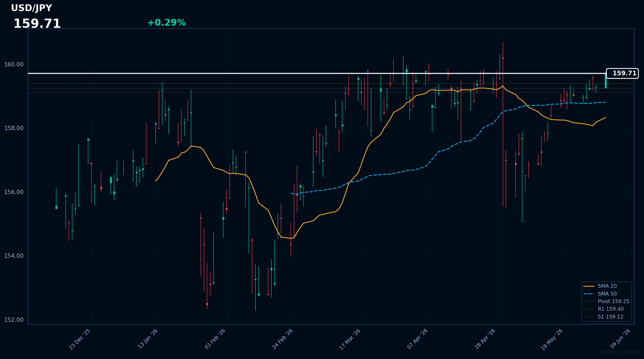Click the 07 Apr '26 date label
Viewport: 644px width, 359px height.
tap(418, 339)
